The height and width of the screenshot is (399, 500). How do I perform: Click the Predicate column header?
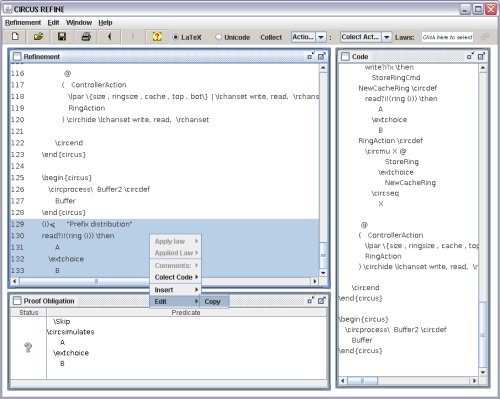186,312
